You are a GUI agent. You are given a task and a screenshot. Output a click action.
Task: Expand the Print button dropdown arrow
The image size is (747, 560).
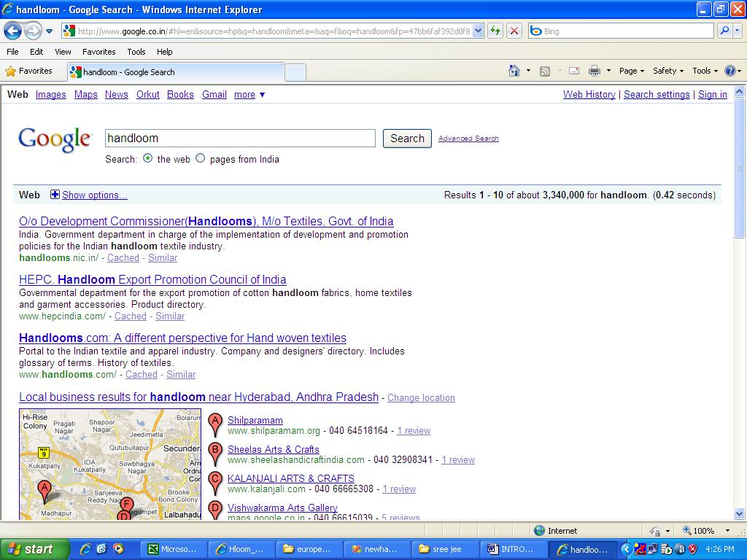pos(608,71)
